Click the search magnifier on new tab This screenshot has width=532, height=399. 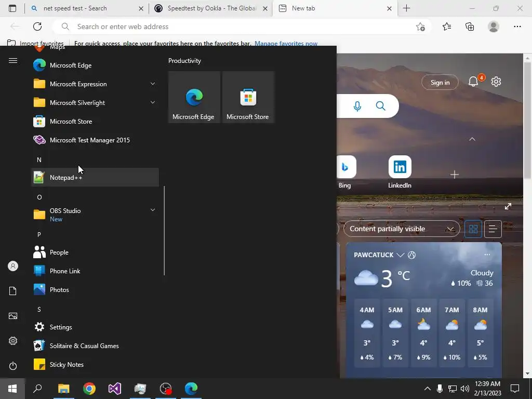[x=381, y=106]
